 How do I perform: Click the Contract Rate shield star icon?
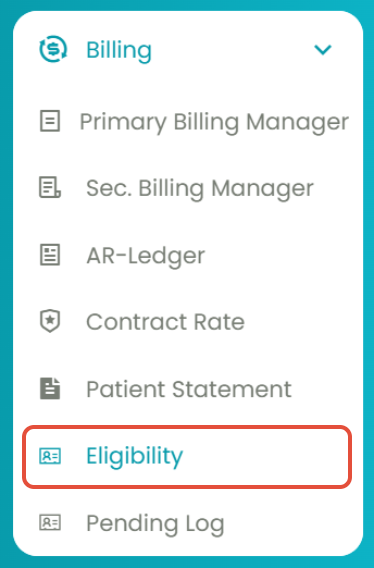click(50, 321)
